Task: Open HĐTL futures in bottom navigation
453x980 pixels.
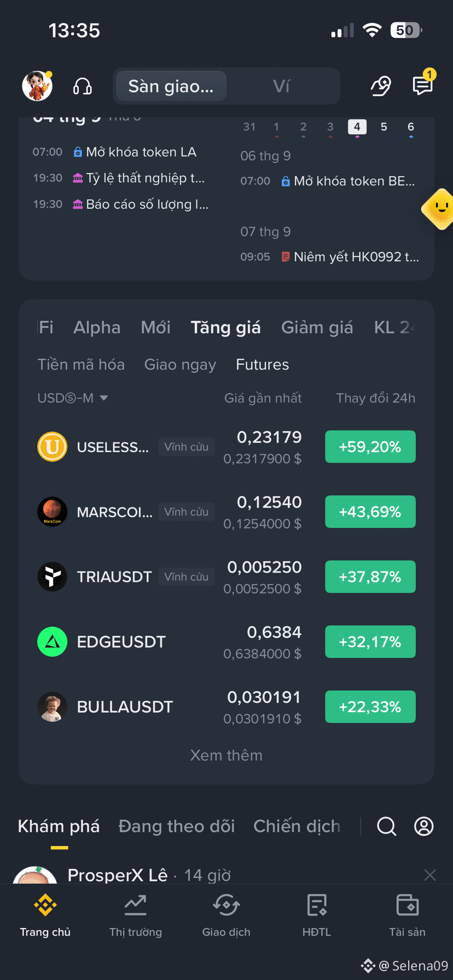Action: pyautogui.click(x=317, y=915)
